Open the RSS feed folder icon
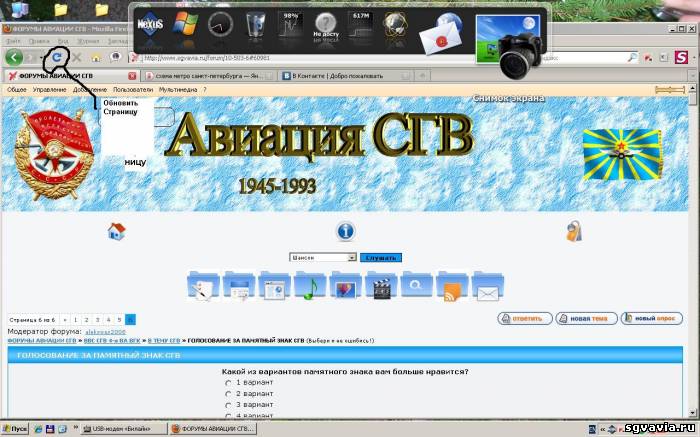The image size is (700, 437). (452, 287)
